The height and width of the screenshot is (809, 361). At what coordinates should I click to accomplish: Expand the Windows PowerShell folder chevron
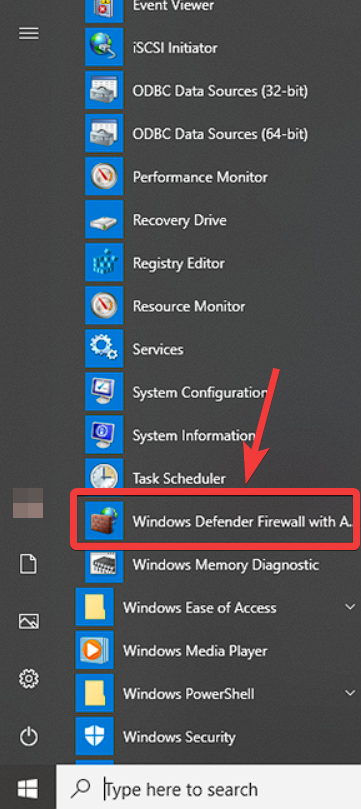pyautogui.click(x=350, y=693)
